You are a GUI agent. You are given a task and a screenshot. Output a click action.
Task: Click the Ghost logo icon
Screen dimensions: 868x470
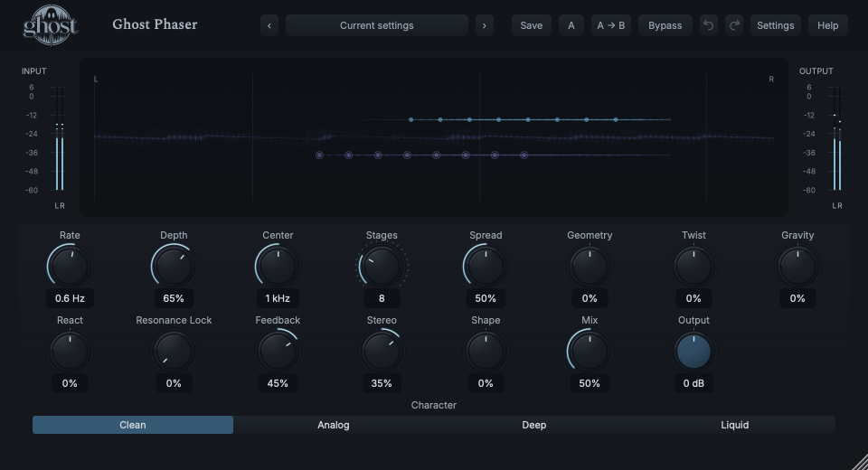[50, 25]
